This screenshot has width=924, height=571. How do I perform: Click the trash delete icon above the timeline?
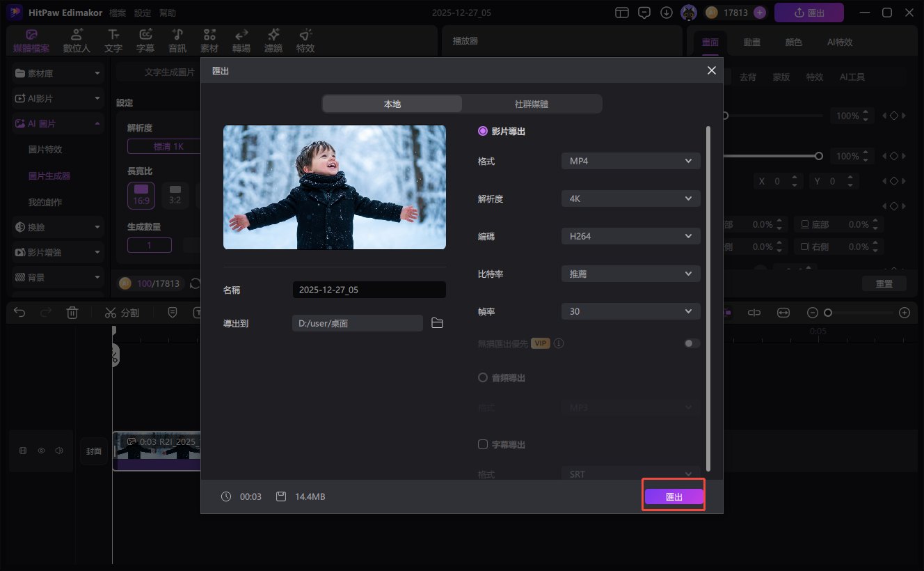coord(72,312)
